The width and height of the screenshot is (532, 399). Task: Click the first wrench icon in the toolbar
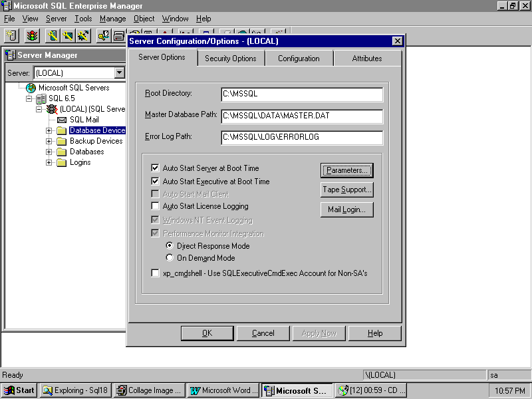click(x=52, y=35)
